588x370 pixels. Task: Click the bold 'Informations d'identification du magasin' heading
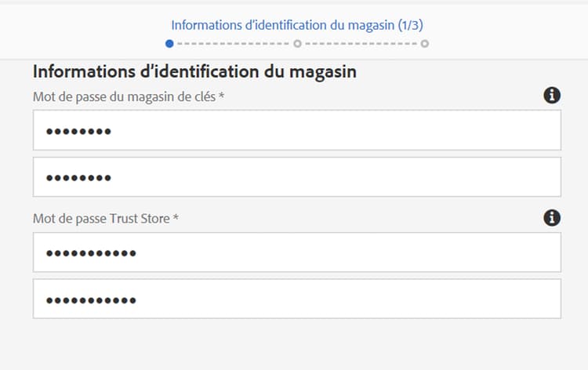[x=194, y=71]
